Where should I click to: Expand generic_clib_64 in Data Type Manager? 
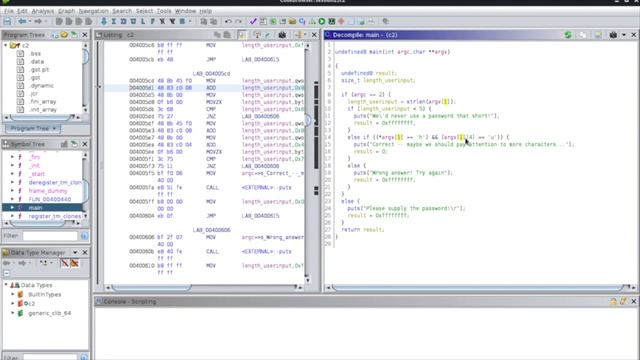coord(12,313)
